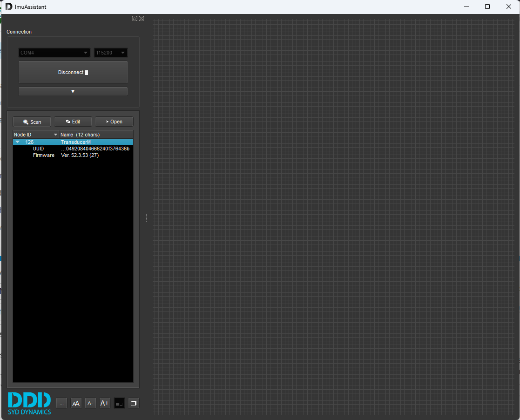Expand connection options with down-arrow bar

click(73, 91)
